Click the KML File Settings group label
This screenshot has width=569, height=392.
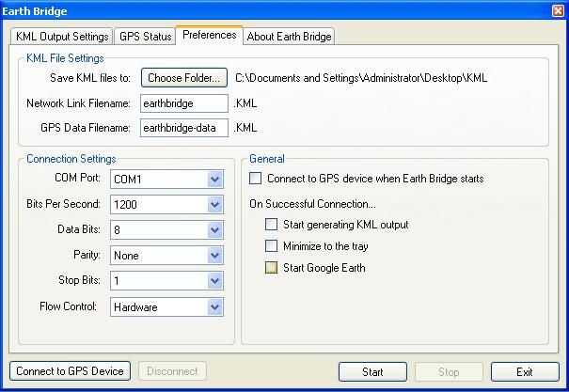[x=65, y=58]
